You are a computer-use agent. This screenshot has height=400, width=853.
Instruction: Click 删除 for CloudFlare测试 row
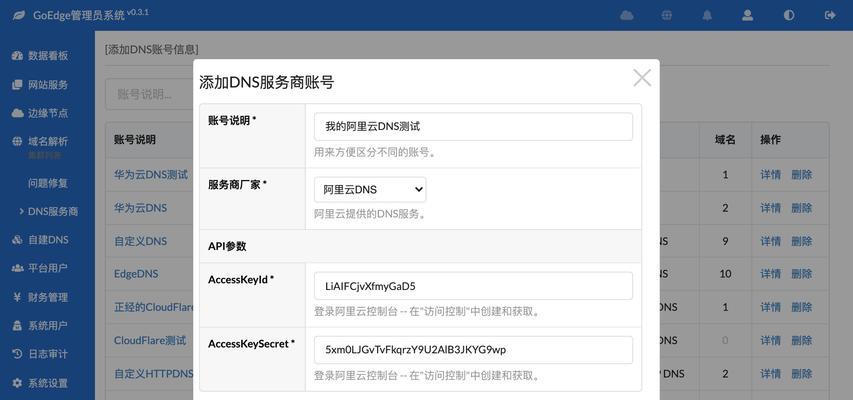pyautogui.click(x=802, y=341)
